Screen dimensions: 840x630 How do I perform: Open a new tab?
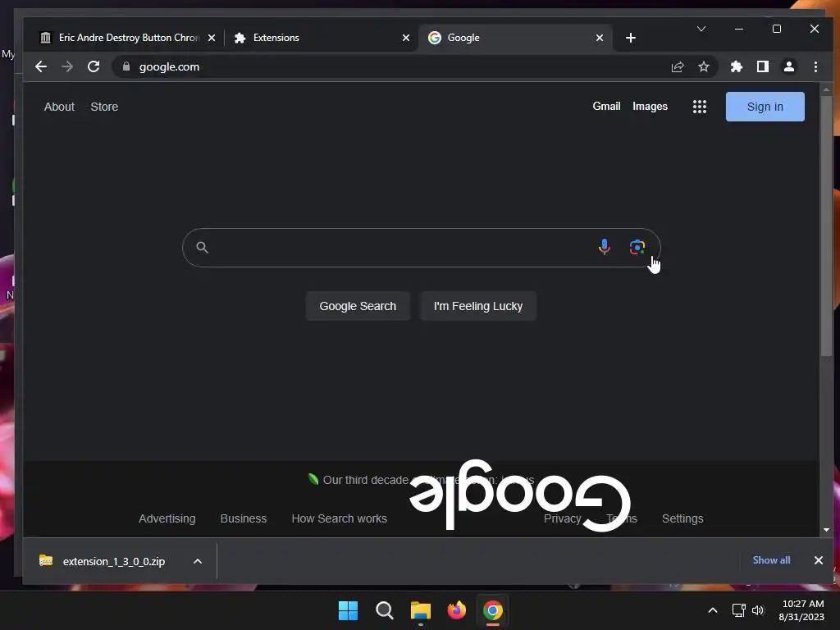pos(631,38)
